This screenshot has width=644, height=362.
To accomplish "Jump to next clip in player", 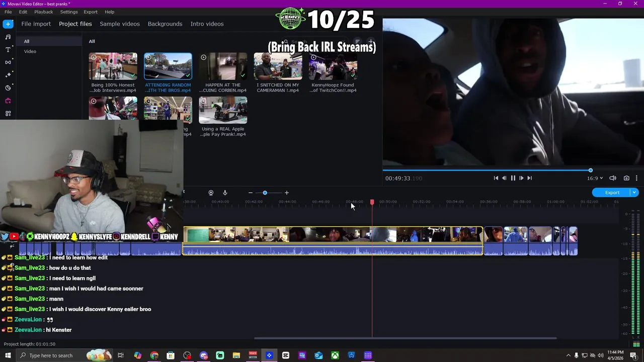I will [529, 178].
